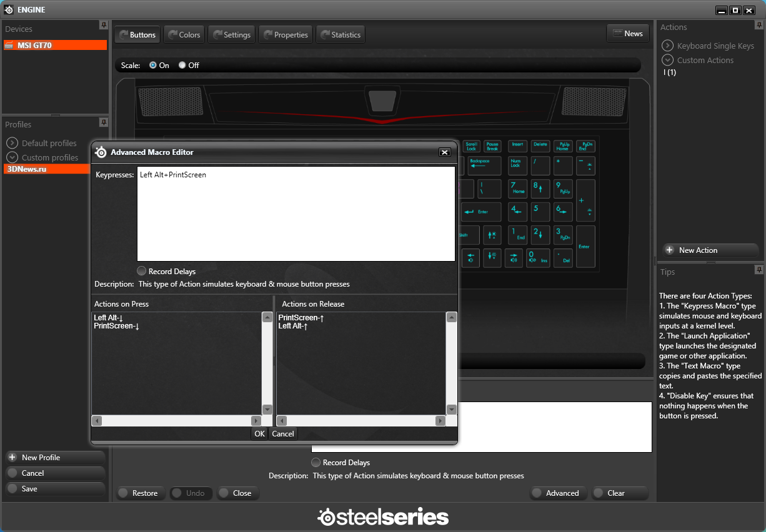This screenshot has width=766, height=532.
Task: Click Cancel under New Profile
Action: [55, 473]
